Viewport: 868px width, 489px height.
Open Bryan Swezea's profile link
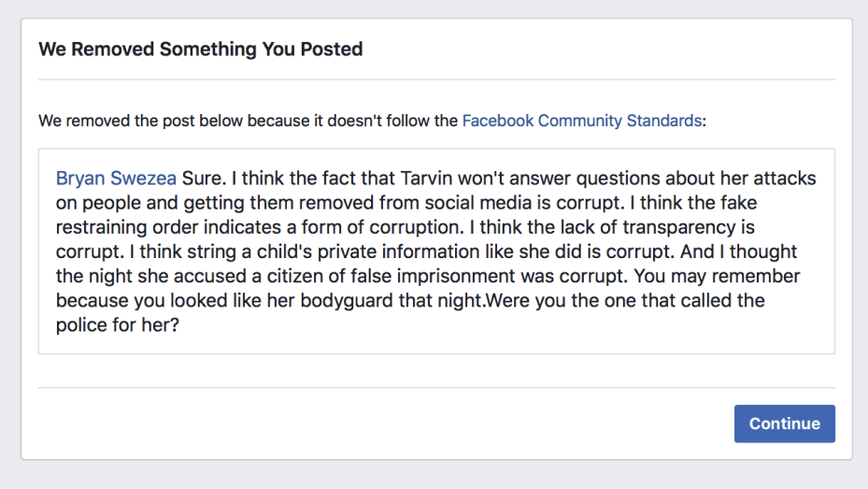116,179
